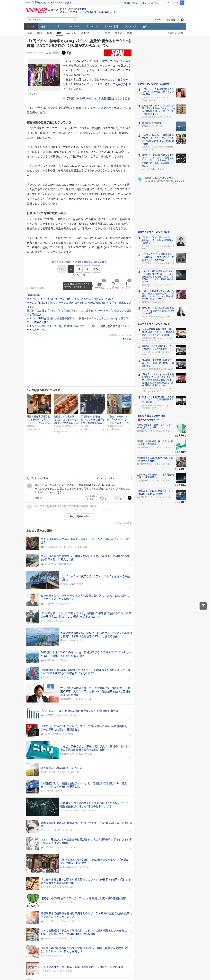Share article on X
This screenshot has height=980, width=210.
click(x=64, y=53)
